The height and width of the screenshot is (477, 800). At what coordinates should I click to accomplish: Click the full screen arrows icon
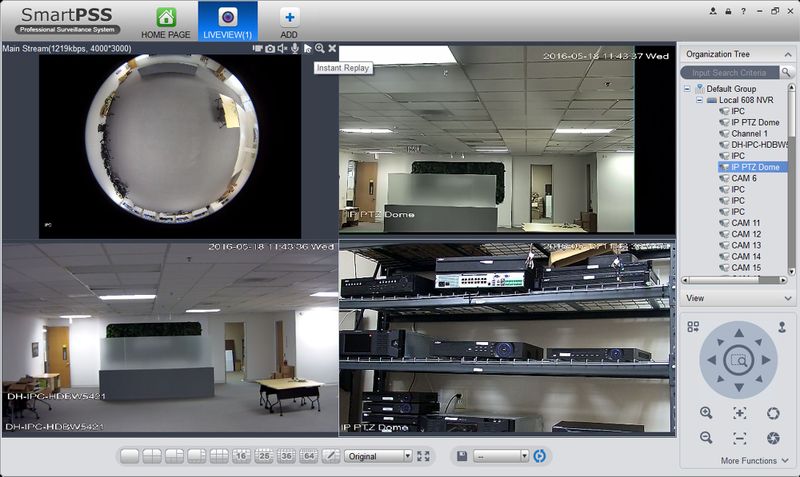pyautogui.click(x=423, y=456)
